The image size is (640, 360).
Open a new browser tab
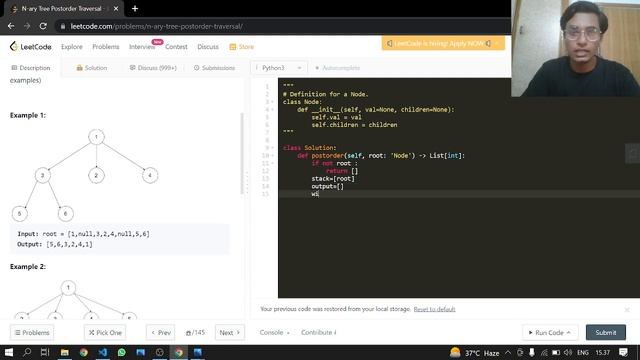(x=135, y=8)
